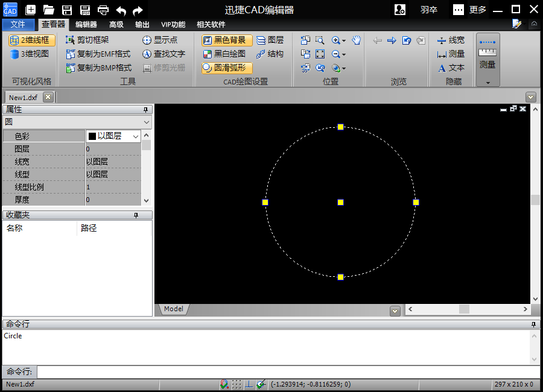Switch to the 输出 ribbon tab
Image resolution: width=543 pixels, height=392 pixels.
click(142, 25)
